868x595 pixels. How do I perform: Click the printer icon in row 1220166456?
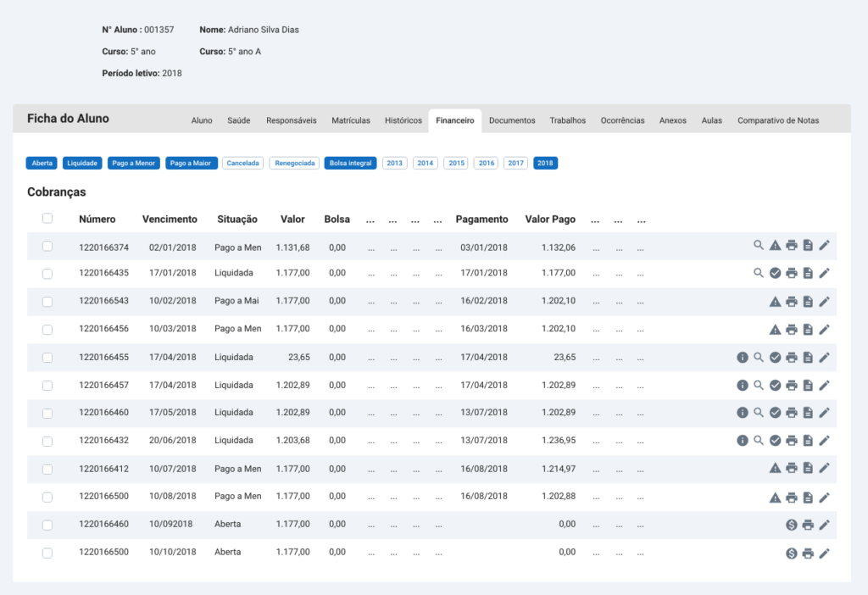click(792, 330)
